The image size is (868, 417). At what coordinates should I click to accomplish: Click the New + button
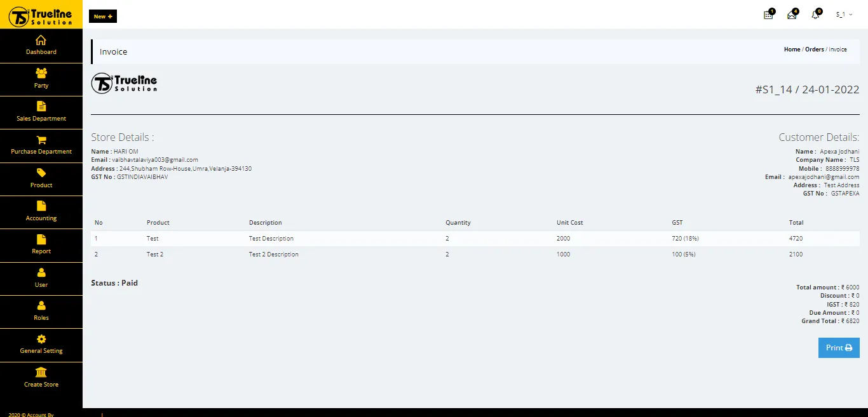pyautogui.click(x=103, y=17)
